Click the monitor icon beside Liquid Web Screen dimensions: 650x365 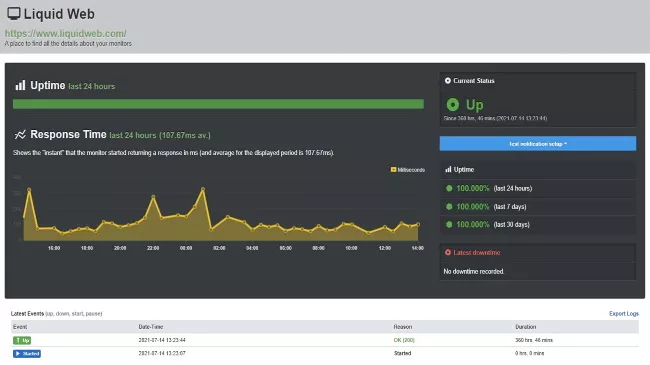pos(14,14)
